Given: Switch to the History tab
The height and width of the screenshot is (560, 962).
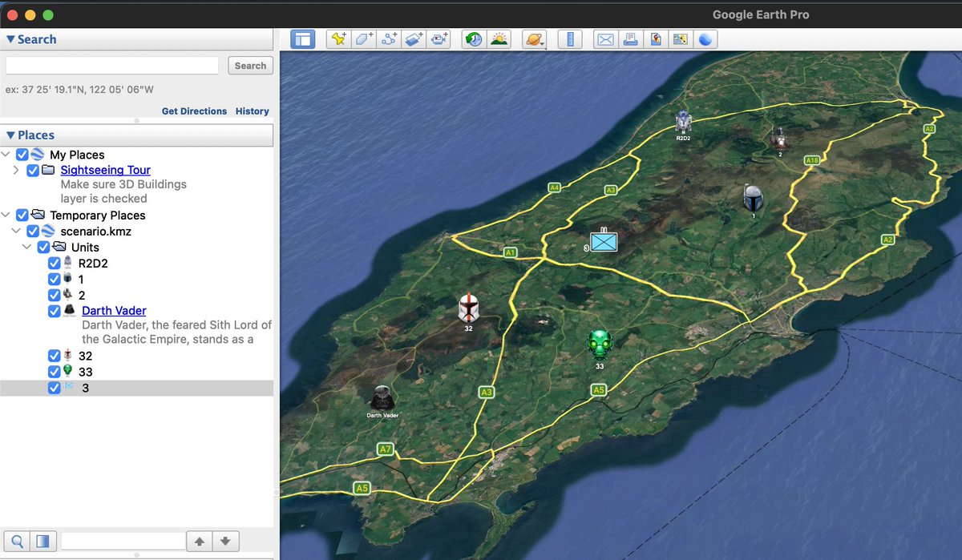Looking at the screenshot, I should tap(252, 111).
